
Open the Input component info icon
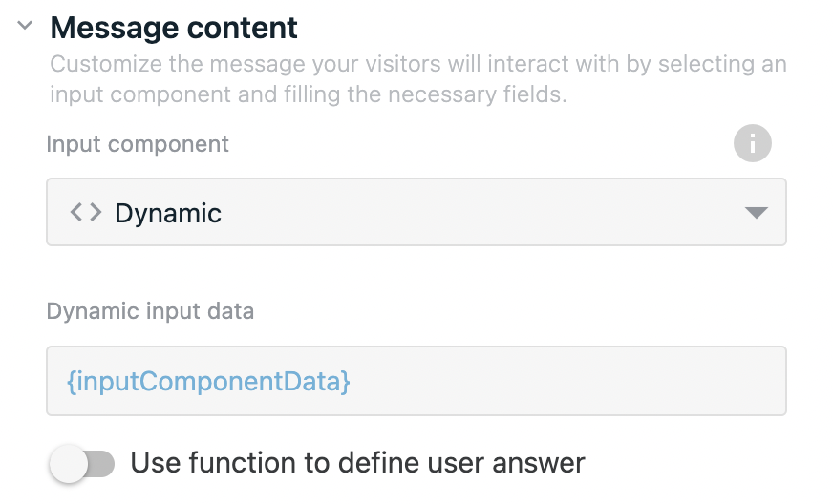click(752, 143)
